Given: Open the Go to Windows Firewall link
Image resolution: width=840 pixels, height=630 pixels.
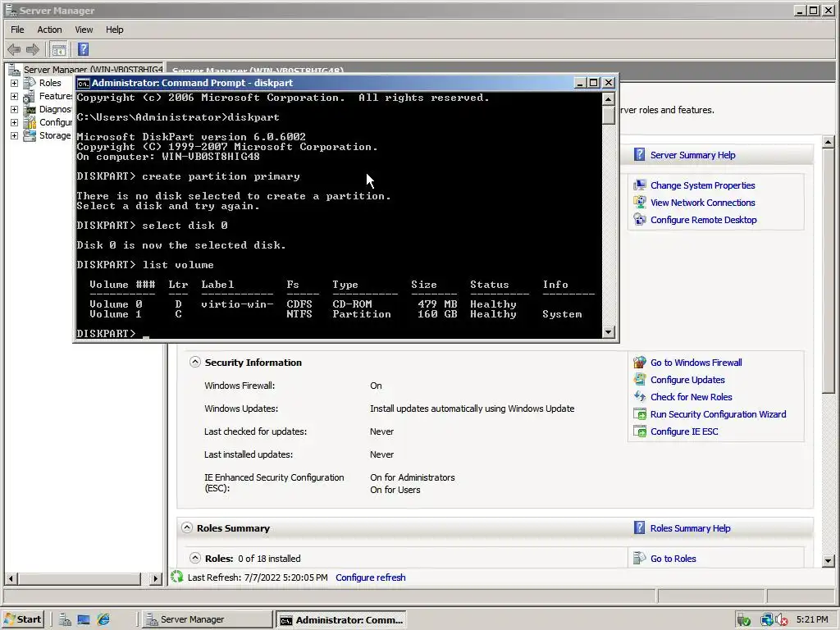Looking at the screenshot, I should [x=696, y=363].
